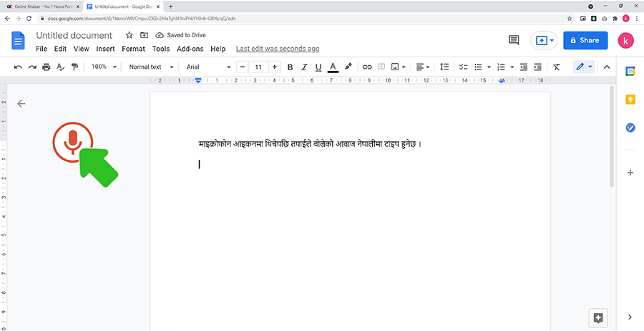
Task: Open the Normal text style dropdown
Action: [150, 67]
